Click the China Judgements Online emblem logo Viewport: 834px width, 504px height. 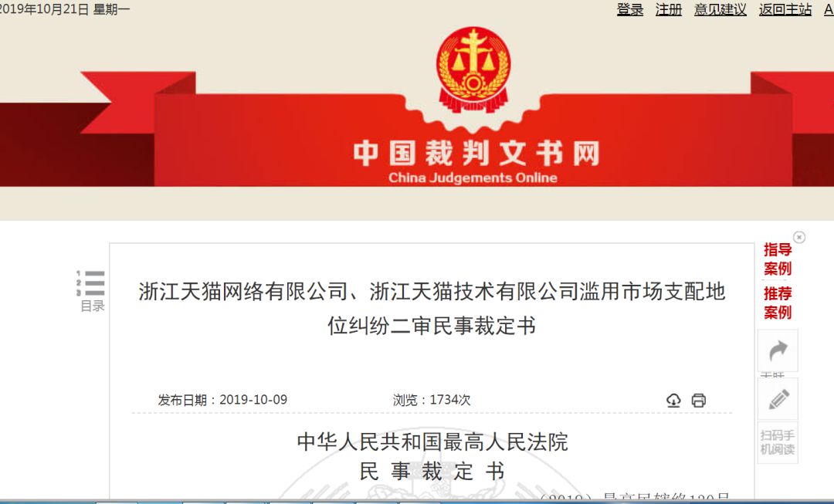473,69
